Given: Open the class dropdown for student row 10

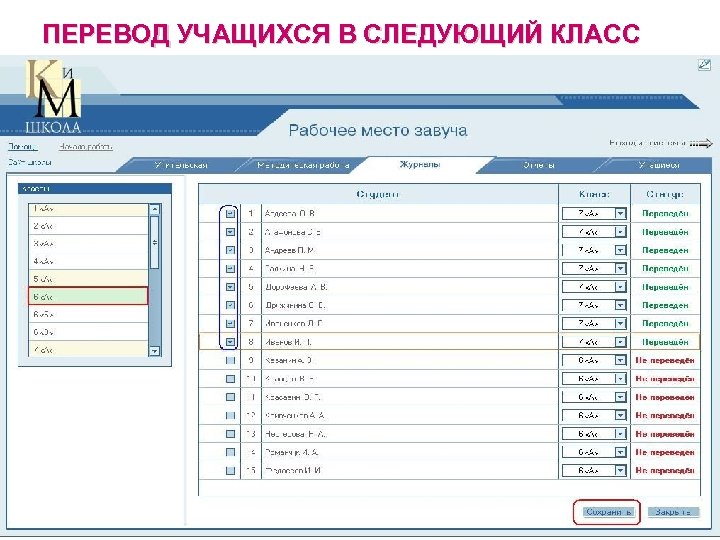Looking at the screenshot, I should click(620, 379).
